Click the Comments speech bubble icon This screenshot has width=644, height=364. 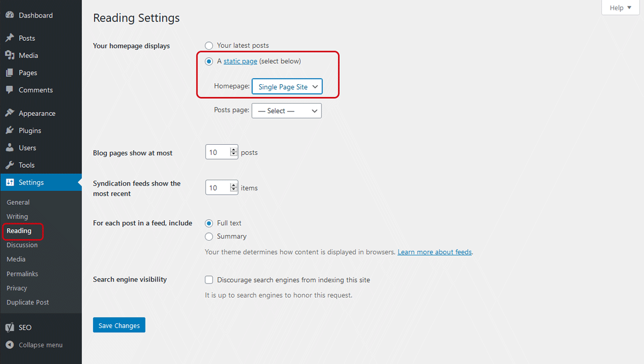click(x=10, y=90)
